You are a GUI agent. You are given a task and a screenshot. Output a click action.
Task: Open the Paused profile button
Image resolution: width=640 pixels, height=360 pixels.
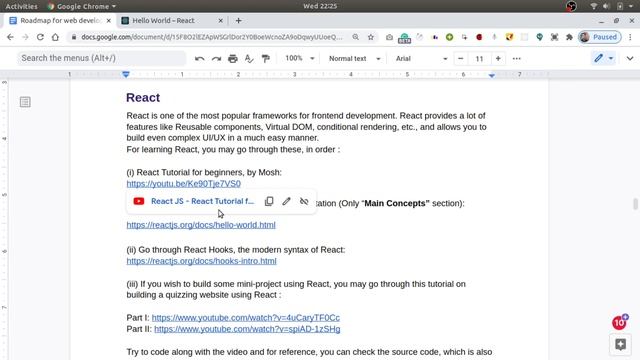[x=600, y=37]
